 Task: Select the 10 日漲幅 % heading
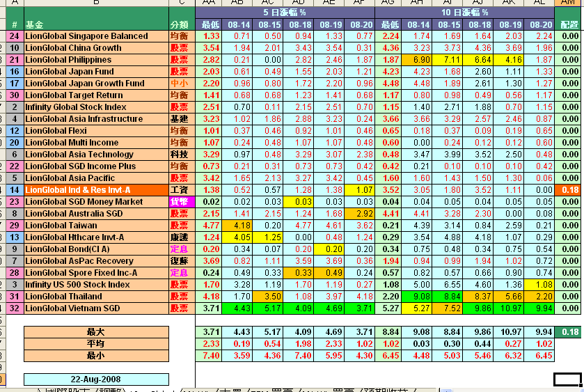[x=465, y=13]
